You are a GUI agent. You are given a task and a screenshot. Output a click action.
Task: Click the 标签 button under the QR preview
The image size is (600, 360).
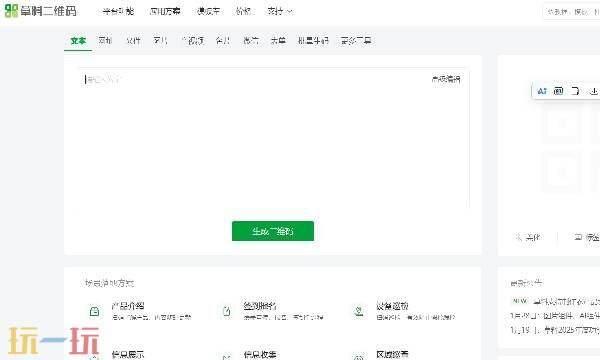587,237
